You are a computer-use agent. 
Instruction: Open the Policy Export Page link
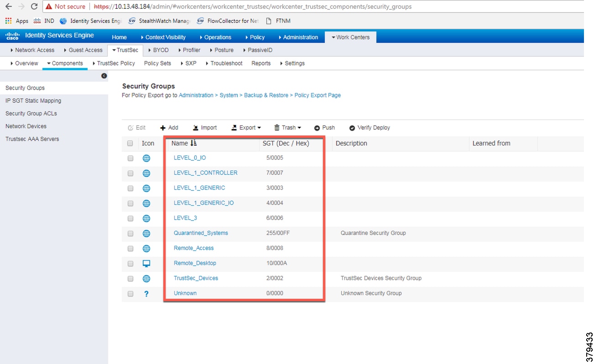click(318, 95)
